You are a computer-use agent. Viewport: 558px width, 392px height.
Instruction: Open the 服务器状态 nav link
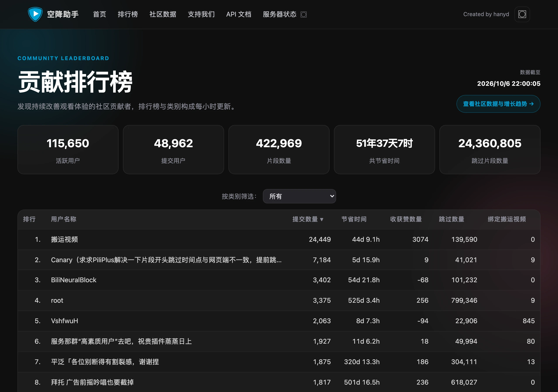pos(279,14)
